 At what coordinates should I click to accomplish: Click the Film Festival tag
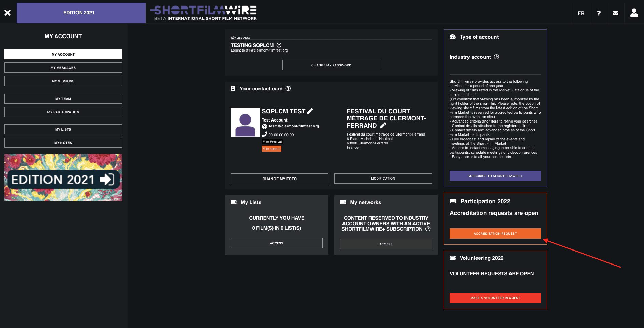272,142
